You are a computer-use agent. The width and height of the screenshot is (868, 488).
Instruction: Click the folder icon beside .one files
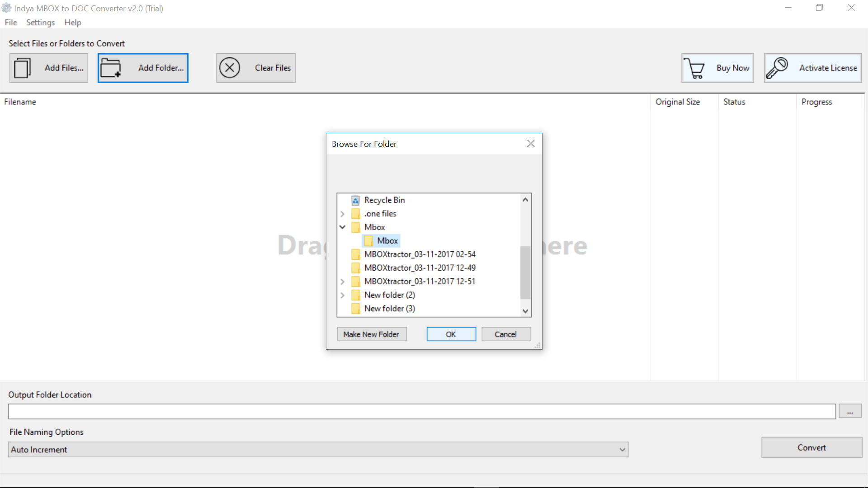[356, 214]
